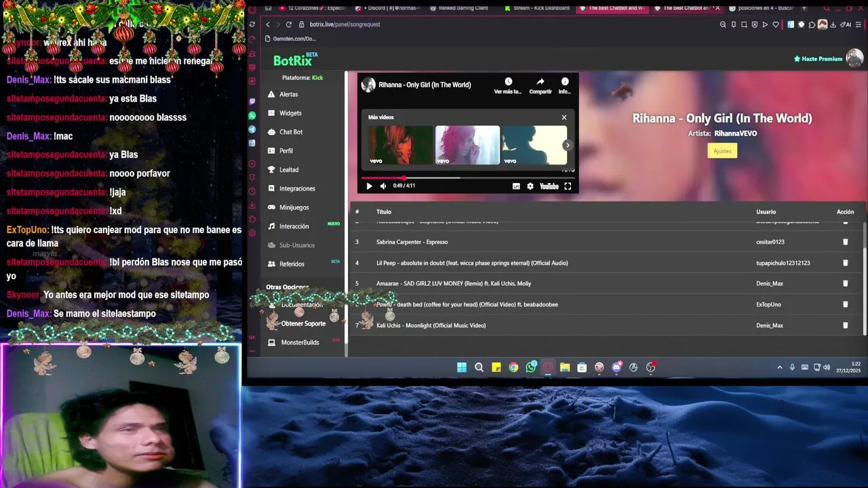Go back in the browser

coord(268,24)
